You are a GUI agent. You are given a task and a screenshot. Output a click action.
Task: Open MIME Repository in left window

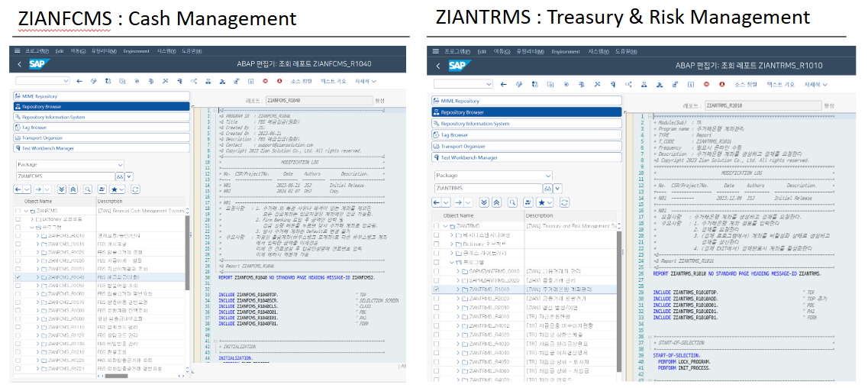[x=40, y=96]
